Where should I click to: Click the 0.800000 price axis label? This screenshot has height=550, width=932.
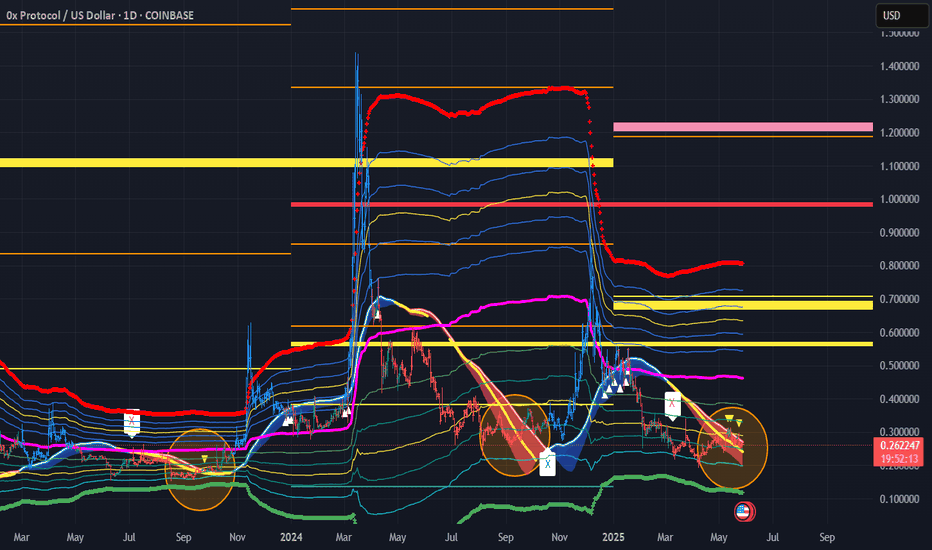pyautogui.click(x=900, y=266)
